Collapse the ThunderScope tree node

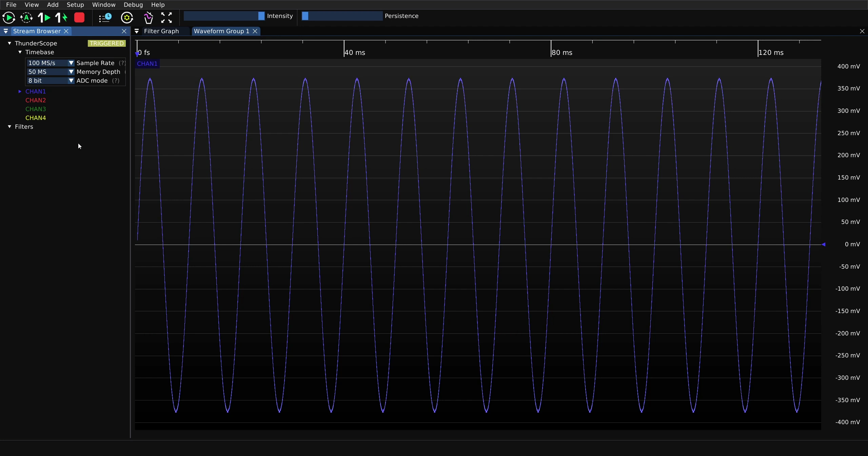click(x=9, y=43)
